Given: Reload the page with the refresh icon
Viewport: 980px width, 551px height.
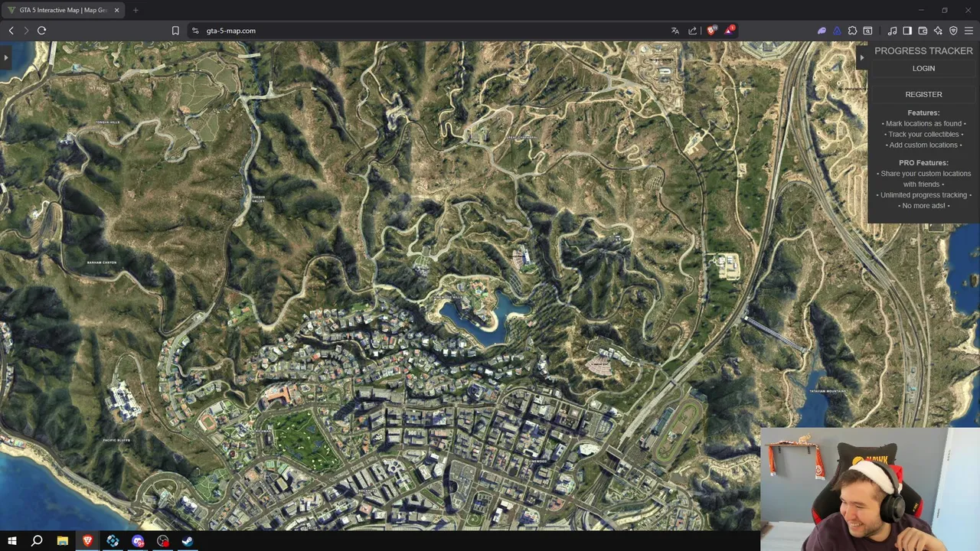Looking at the screenshot, I should click(x=41, y=31).
